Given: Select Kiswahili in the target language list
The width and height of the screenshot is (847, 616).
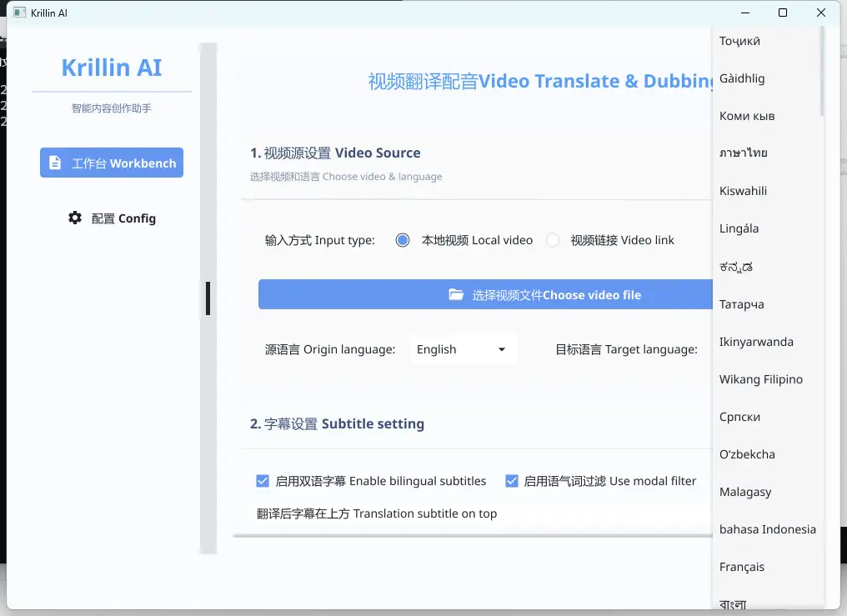Looking at the screenshot, I should tap(743, 191).
